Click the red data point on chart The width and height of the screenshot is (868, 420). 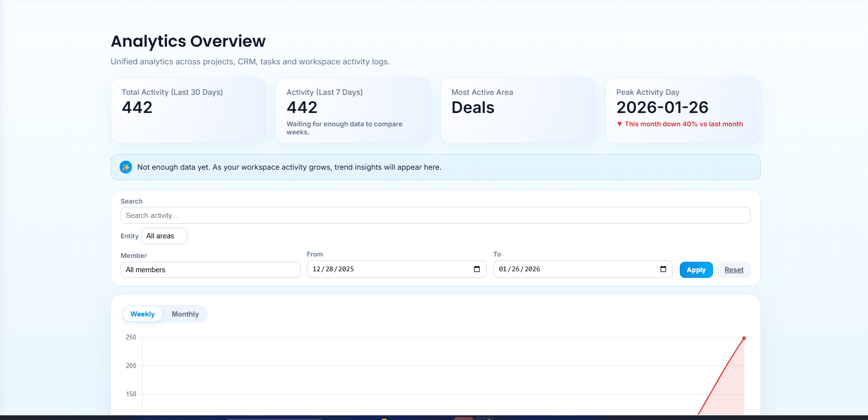click(x=744, y=338)
